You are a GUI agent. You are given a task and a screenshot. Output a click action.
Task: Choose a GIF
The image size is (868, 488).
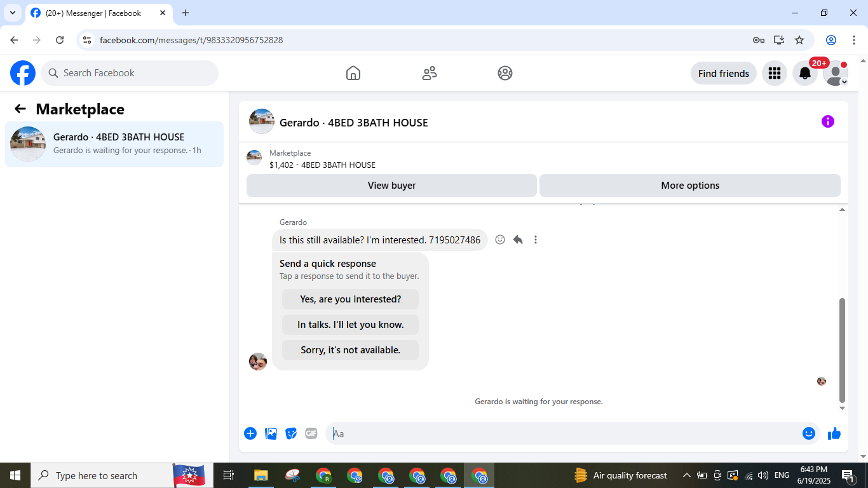click(x=311, y=433)
